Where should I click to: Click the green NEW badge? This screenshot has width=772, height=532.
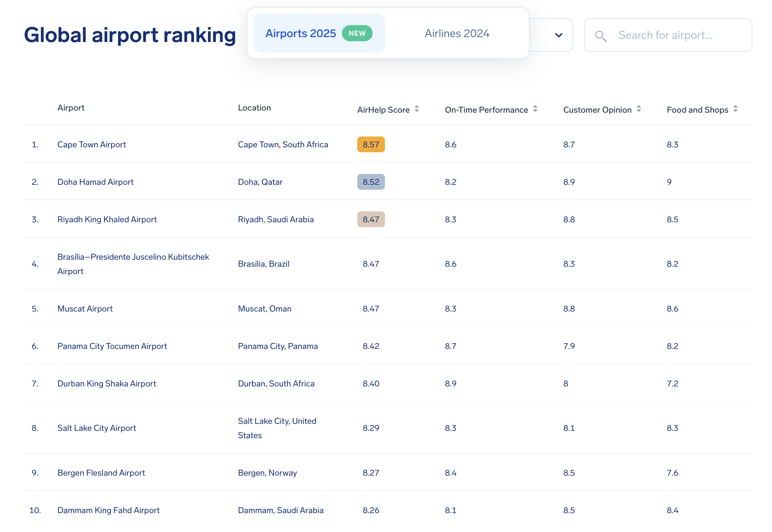[x=357, y=33]
